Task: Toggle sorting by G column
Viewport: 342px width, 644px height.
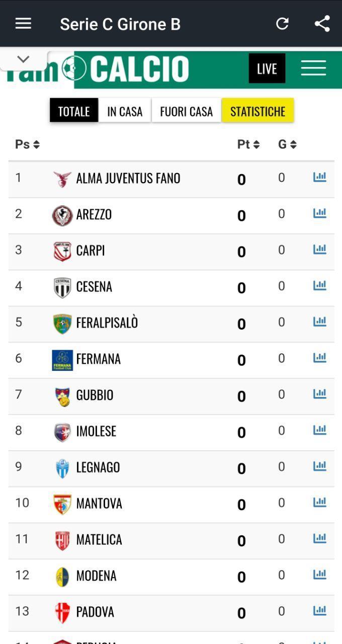Action: click(287, 144)
